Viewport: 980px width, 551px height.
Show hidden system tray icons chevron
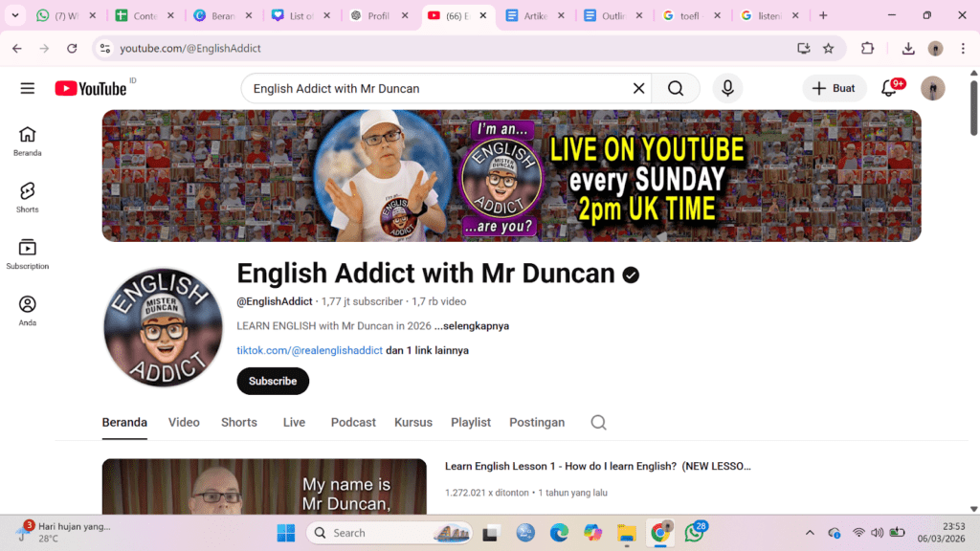pyautogui.click(x=810, y=533)
